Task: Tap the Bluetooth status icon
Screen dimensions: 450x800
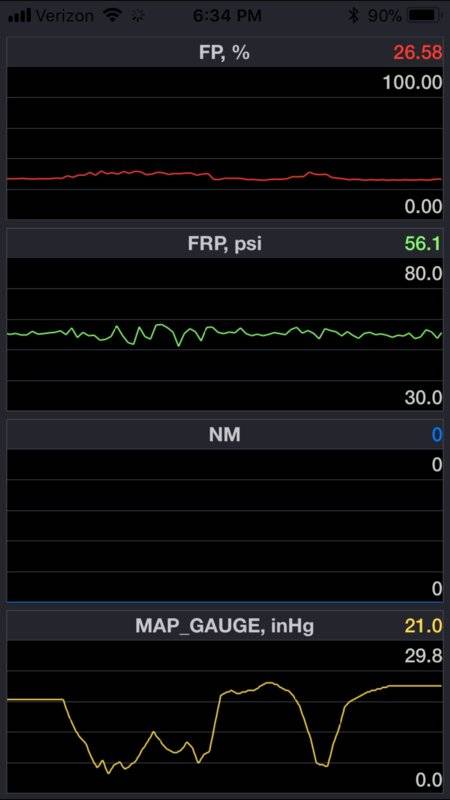Action: point(353,16)
